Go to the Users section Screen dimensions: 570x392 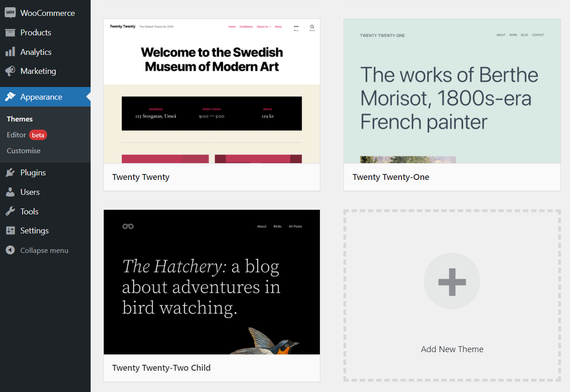(45, 192)
